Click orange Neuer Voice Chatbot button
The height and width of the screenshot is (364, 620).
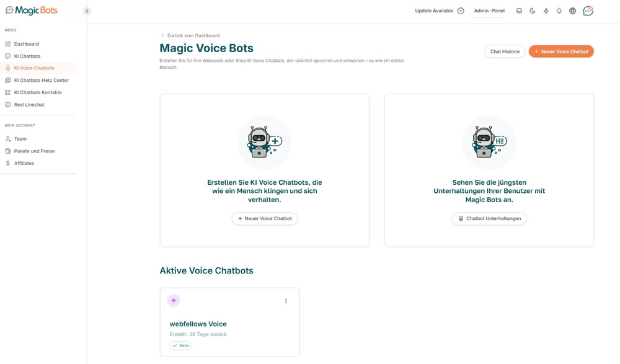pos(561,51)
